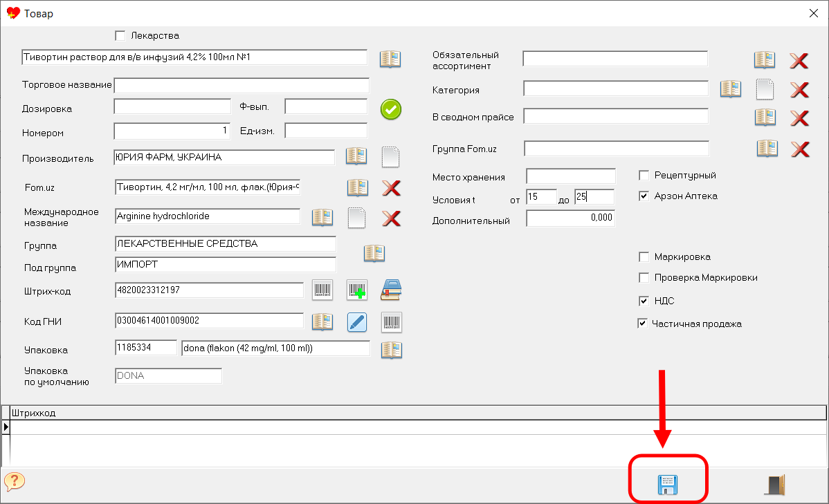Click the Группа field ЛЕКАРСТВЕННЫЕ СРЕДСТВА
829x504 pixels.
point(226,243)
